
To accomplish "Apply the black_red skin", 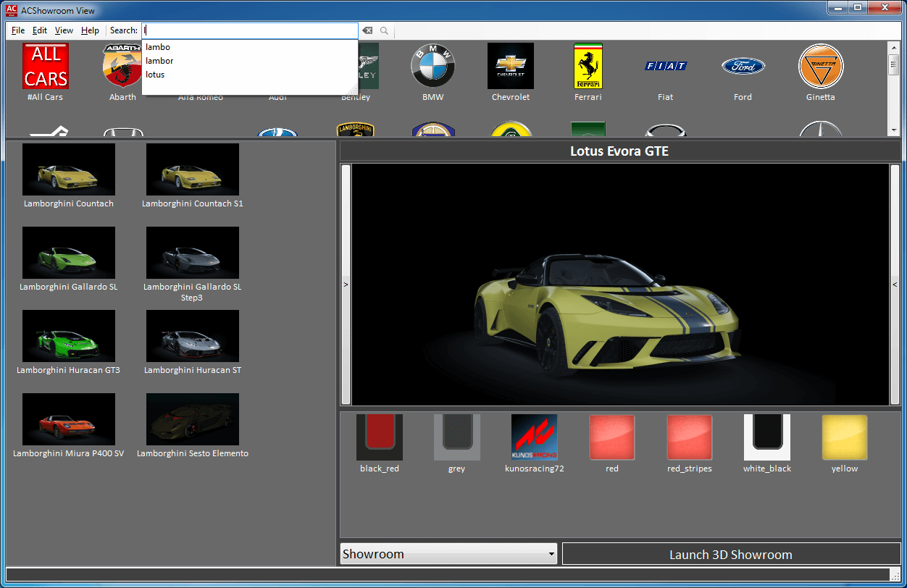I will [x=380, y=437].
